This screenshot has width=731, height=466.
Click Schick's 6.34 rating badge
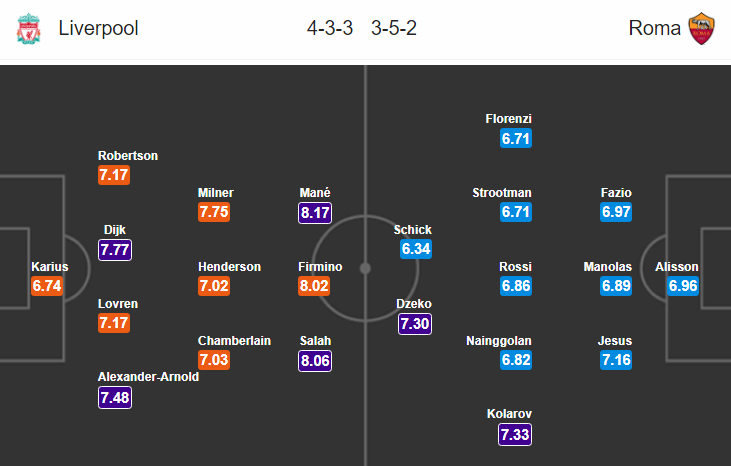coord(416,248)
